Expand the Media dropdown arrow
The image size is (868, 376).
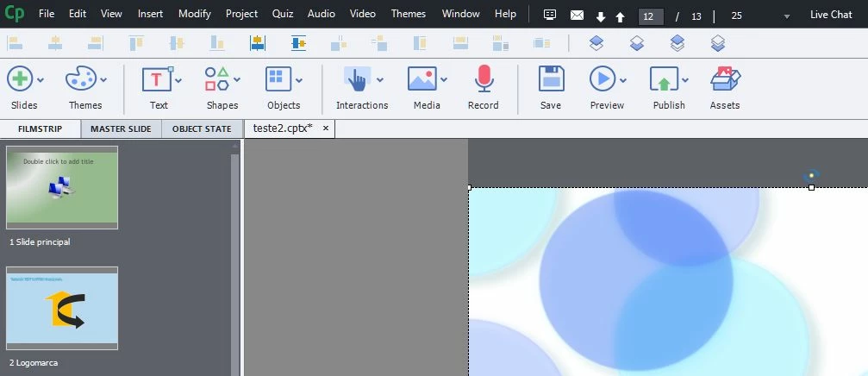coord(444,80)
